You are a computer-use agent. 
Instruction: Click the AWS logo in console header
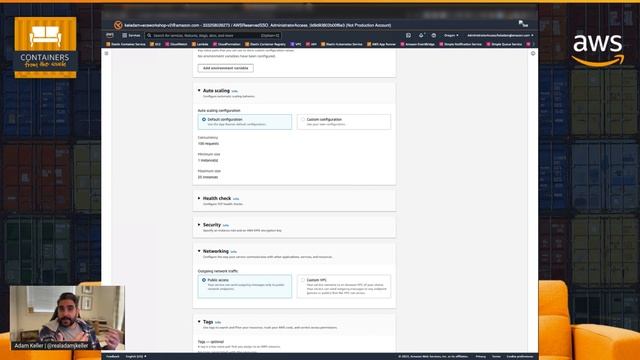pyautogui.click(x=110, y=36)
